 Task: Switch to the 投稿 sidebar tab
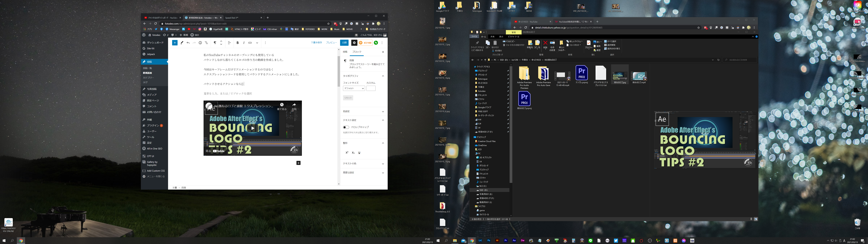(x=345, y=52)
